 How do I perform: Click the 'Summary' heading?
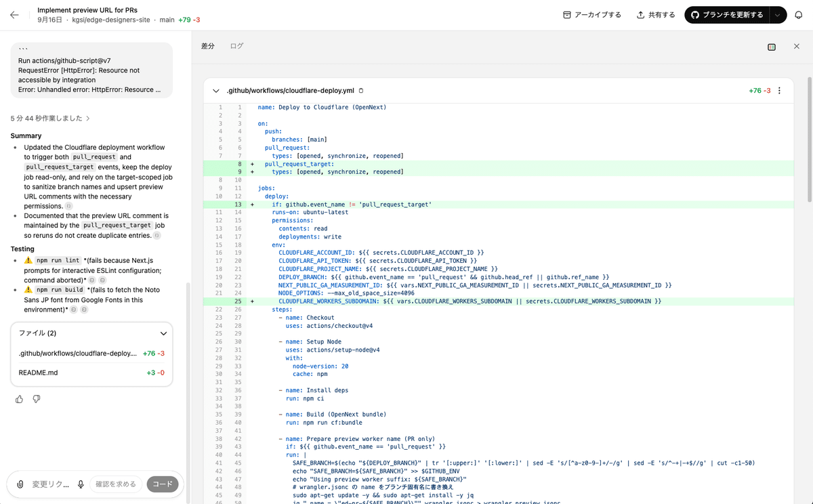tap(26, 135)
